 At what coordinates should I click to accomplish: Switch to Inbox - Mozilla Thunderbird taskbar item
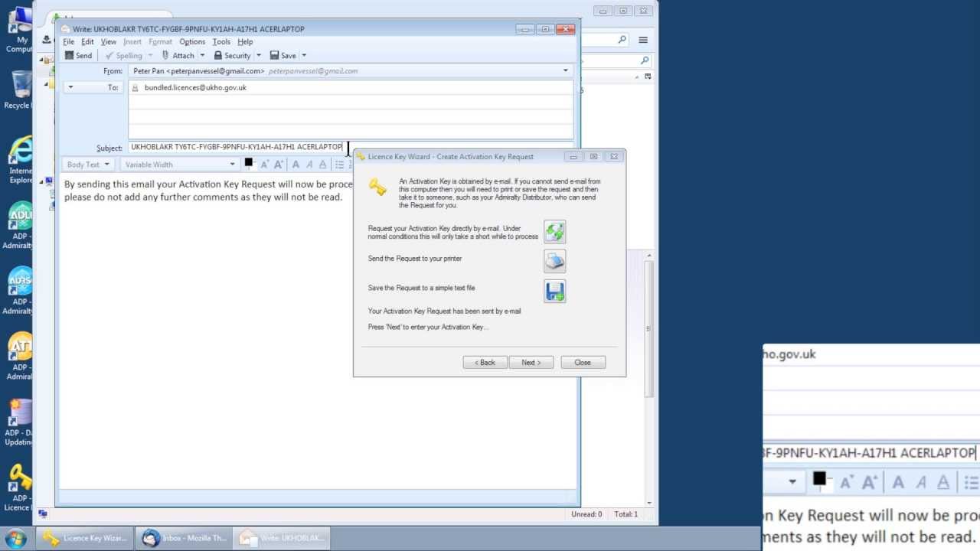click(184, 538)
